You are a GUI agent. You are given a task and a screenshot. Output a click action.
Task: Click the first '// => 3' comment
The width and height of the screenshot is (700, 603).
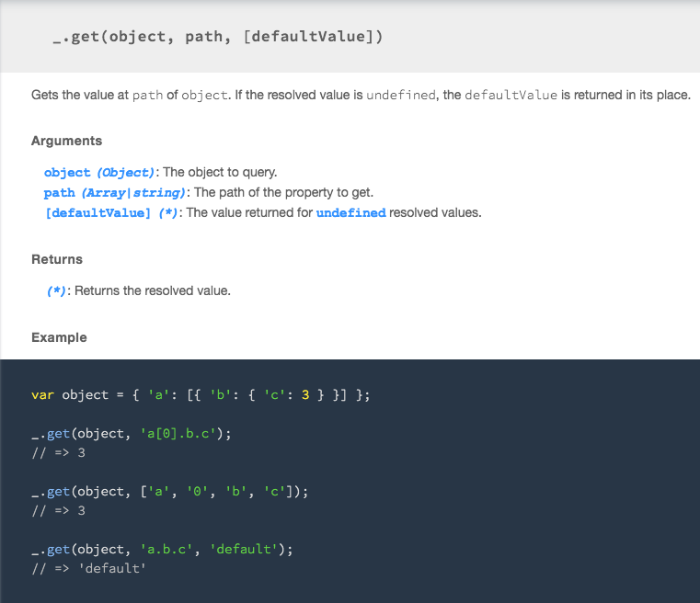(59, 453)
